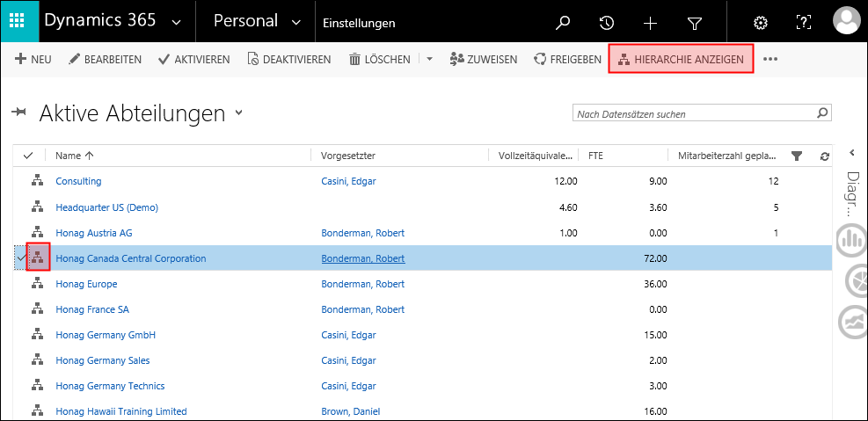Click the plus quick create icon
This screenshot has height=421, width=868.
tap(650, 23)
